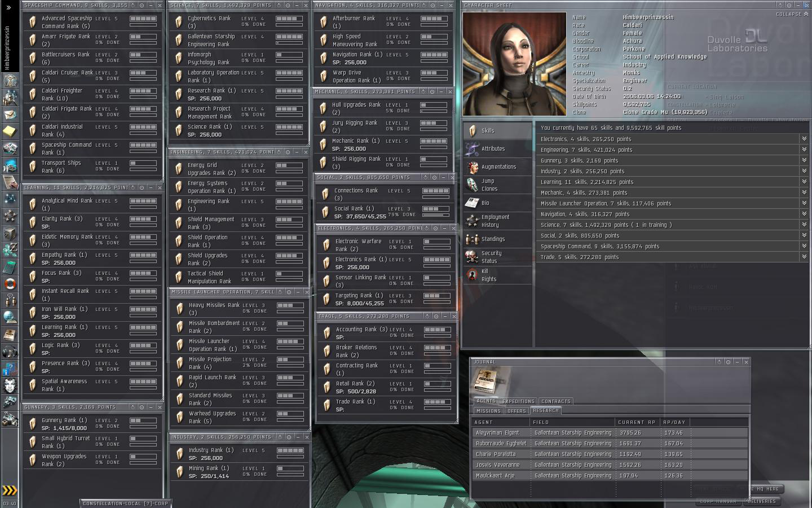
Task: Click the Heavy Missiles skill book icon
Action: coord(179,308)
